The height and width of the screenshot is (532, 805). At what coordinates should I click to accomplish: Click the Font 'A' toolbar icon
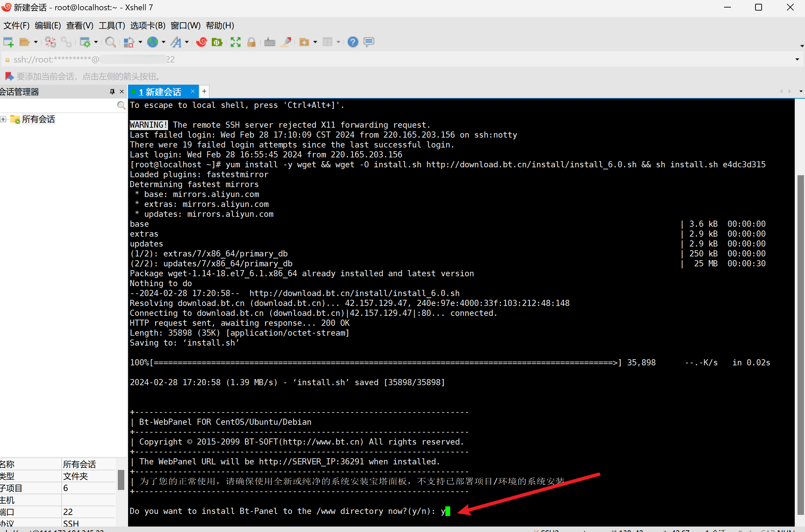[x=176, y=42]
